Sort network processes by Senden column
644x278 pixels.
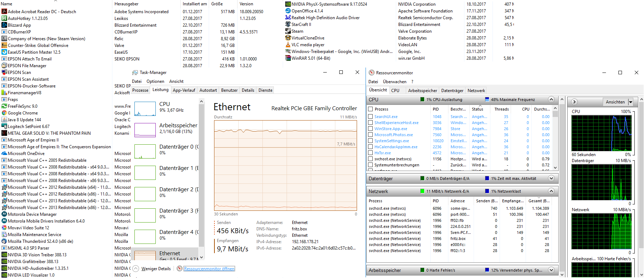coord(486,201)
